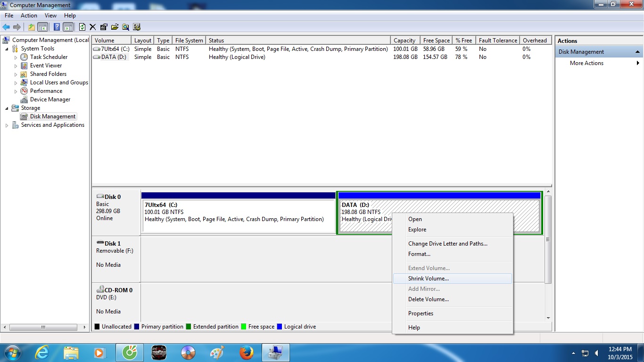
Task: Toggle Show/Hide Action Pane toolbar button
Action: [68, 27]
